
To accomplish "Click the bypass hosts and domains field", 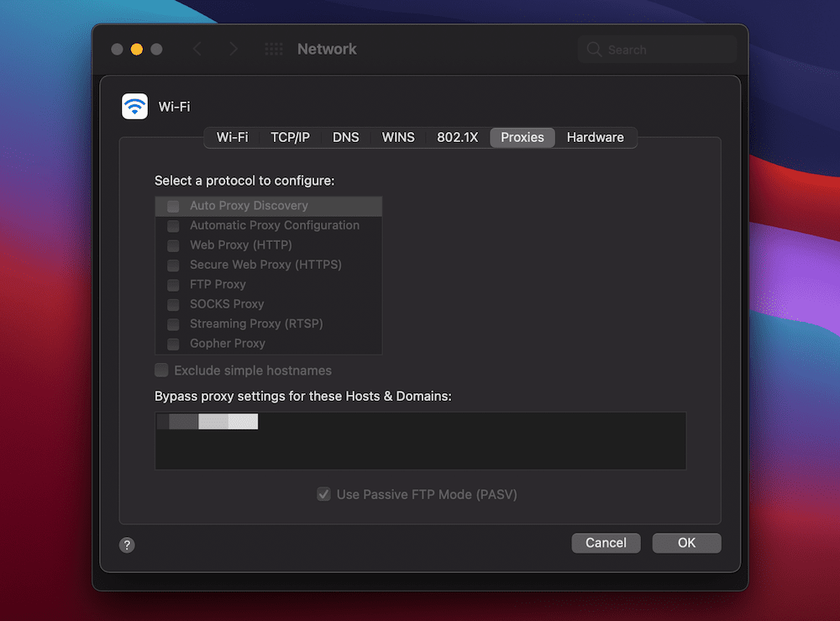I will 420,440.
